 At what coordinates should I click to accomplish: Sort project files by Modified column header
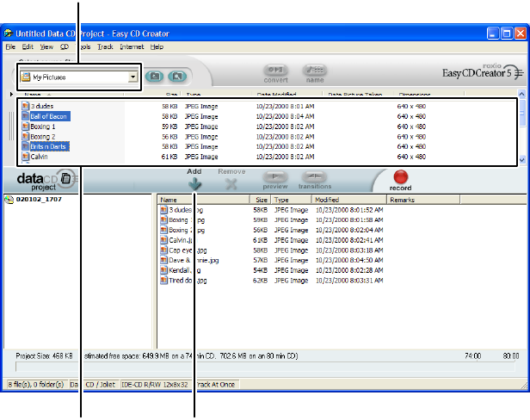349,200
